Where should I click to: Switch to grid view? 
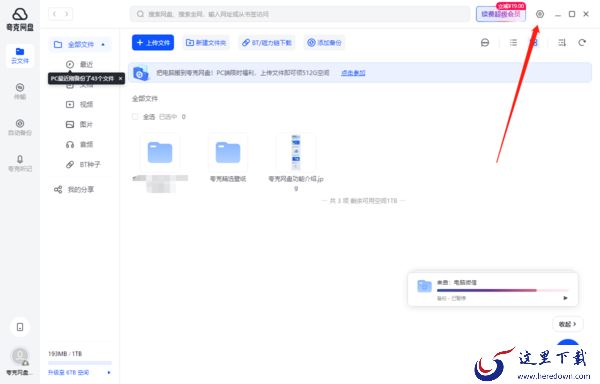[535, 42]
